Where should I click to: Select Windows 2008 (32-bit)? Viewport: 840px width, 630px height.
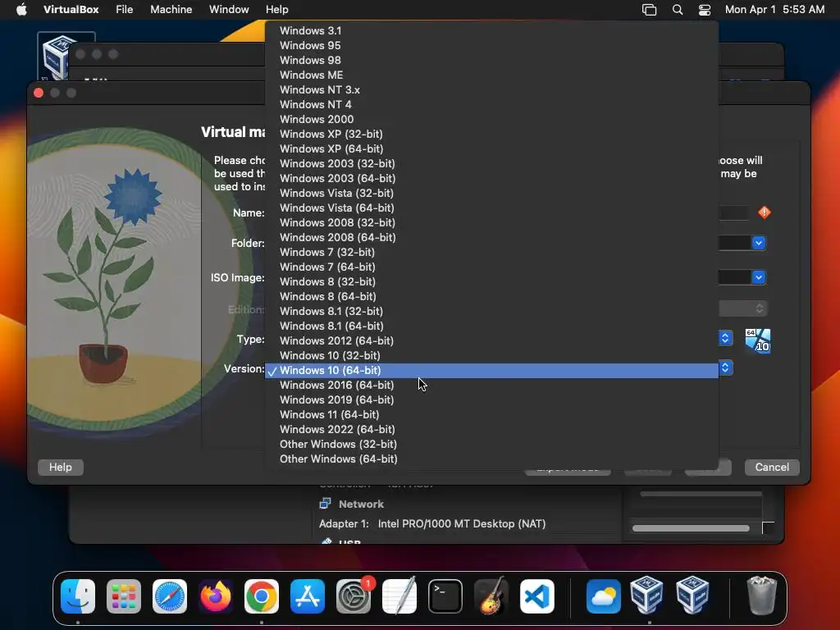coord(491,222)
